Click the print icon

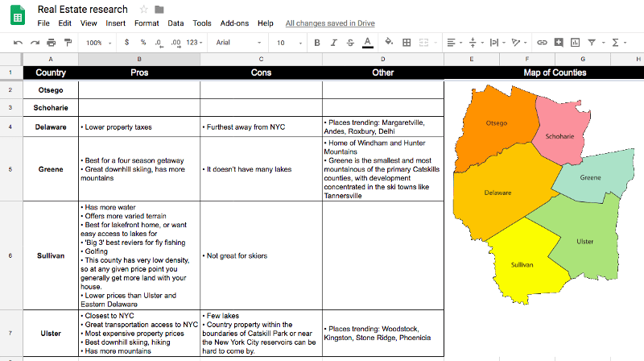coord(52,43)
